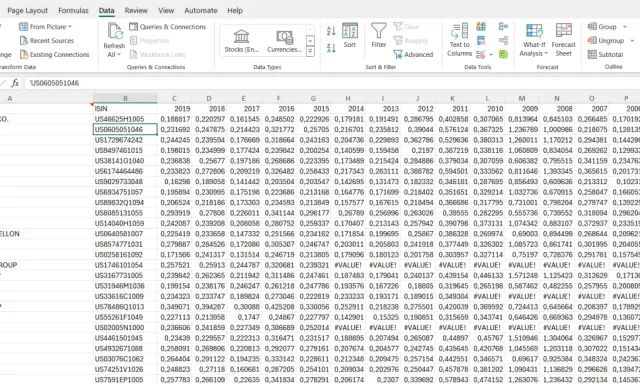Click Get data From Picture

click(42, 27)
